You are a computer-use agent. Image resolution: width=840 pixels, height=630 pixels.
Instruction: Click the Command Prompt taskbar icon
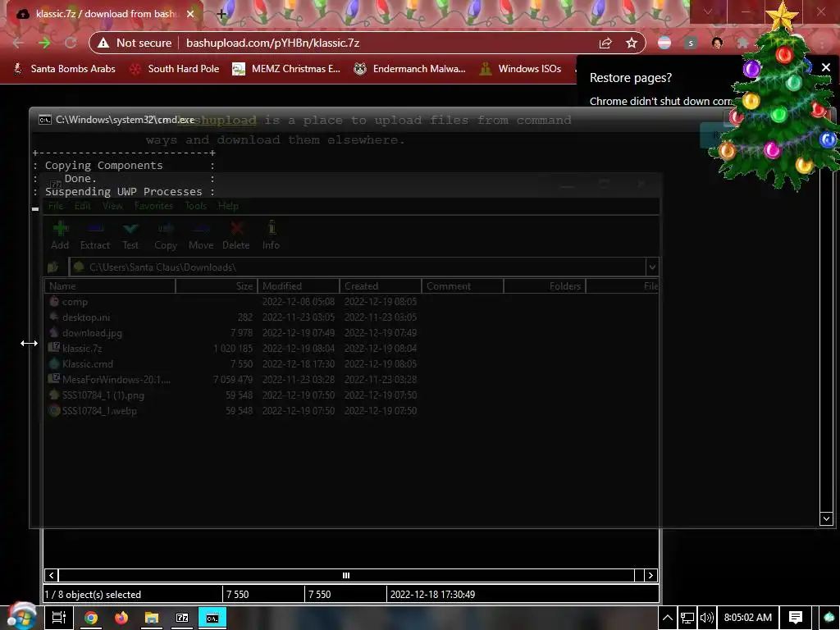pyautogui.click(x=212, y=618)
